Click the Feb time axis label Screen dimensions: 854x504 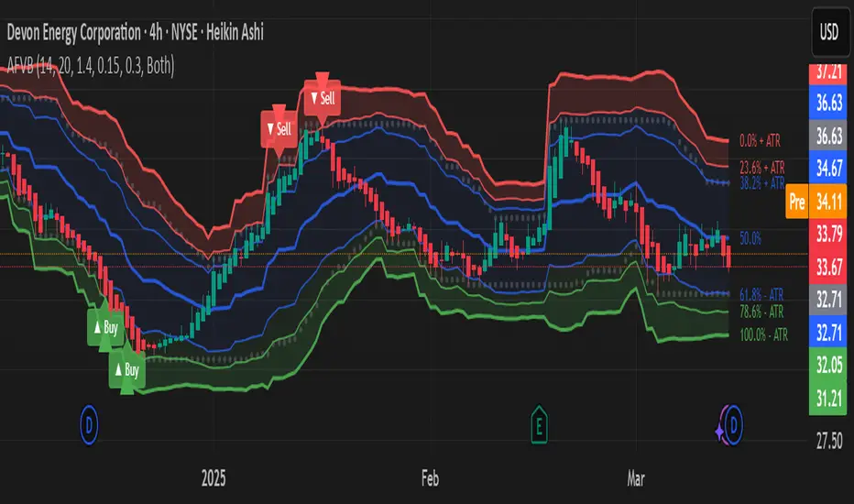tap(430, 478)
